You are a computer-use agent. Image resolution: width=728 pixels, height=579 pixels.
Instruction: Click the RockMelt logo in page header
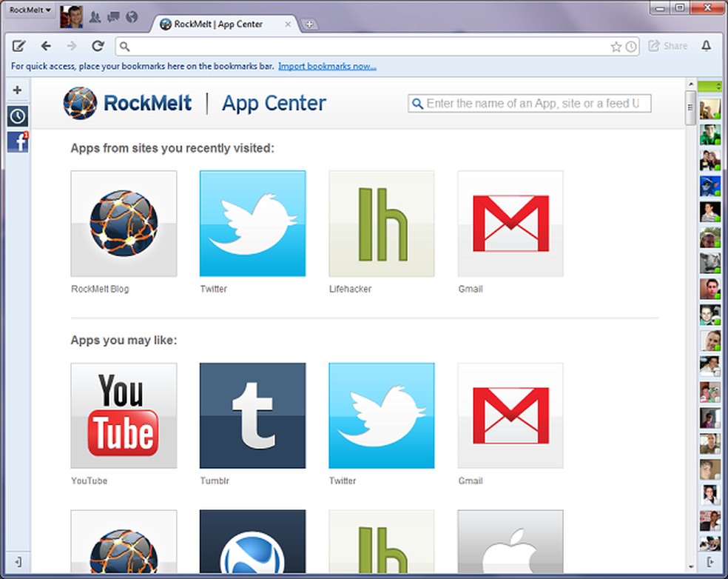(127, 103)
